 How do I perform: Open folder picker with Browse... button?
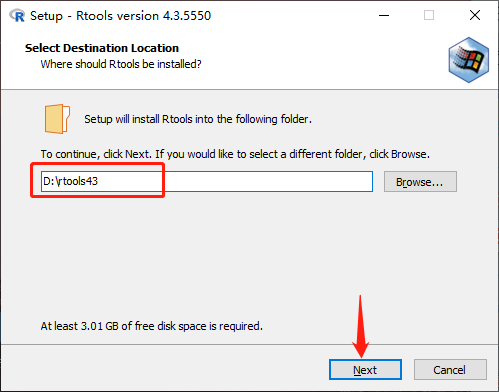click(x=420, y=182)
